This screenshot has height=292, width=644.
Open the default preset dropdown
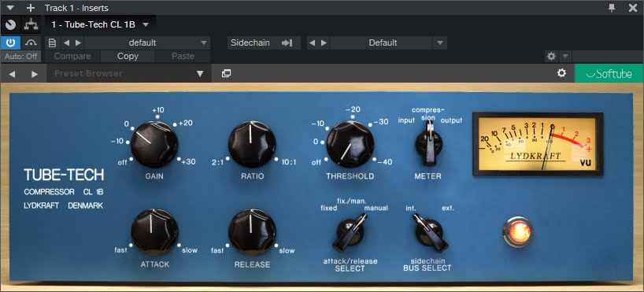tap(204, 43)
